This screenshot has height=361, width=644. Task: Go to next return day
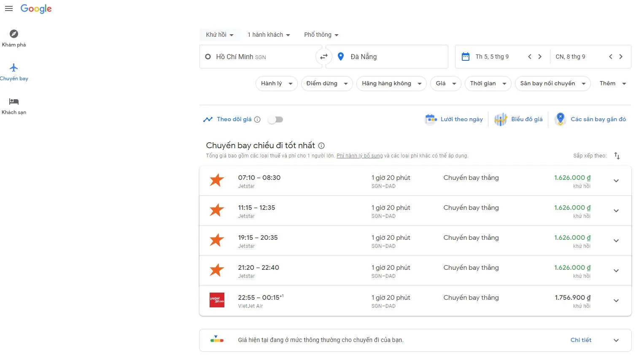(621, 57)
